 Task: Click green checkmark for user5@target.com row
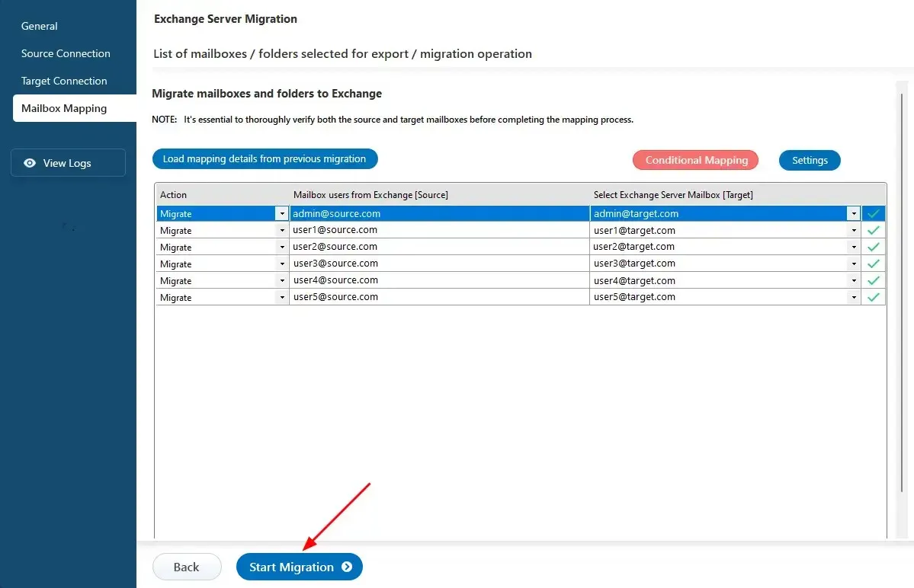tap(873, 297)
